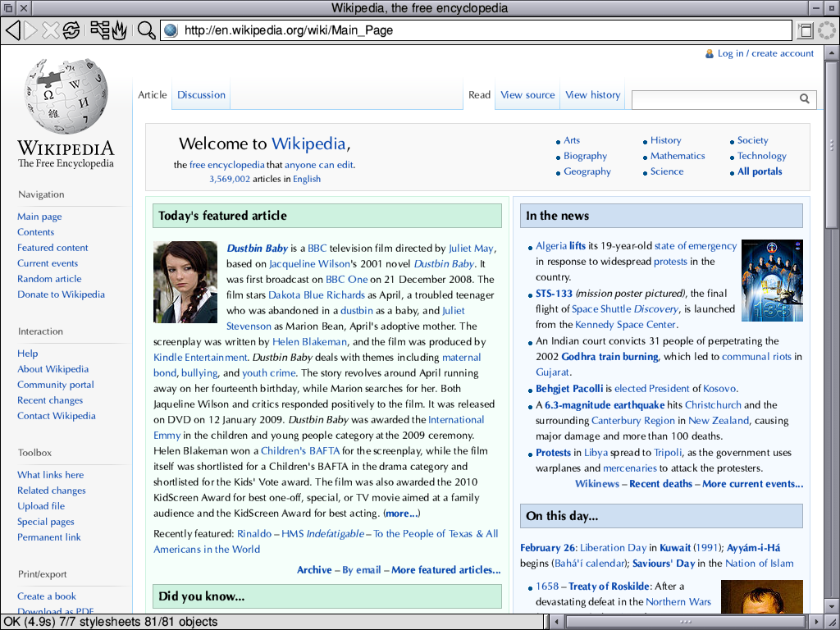Click the Permanent link entry

pos(48,536)
